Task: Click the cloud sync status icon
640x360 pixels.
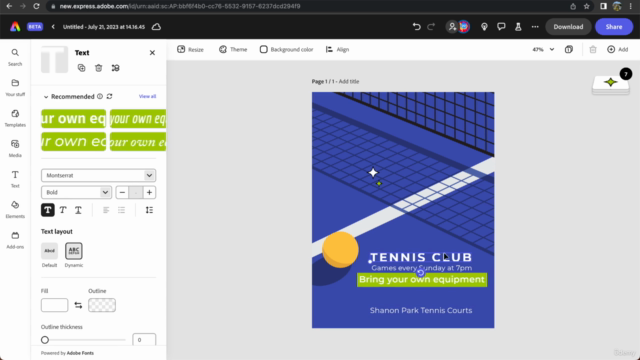Action: (156, 27)
